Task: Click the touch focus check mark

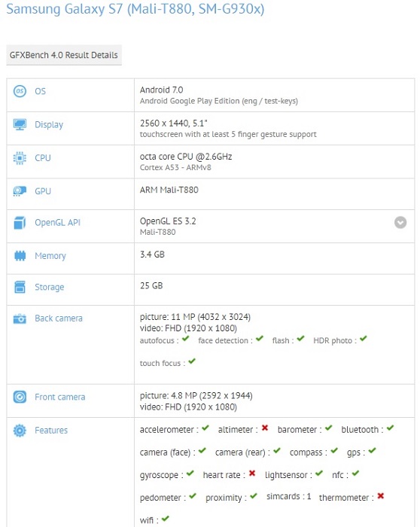Action: tap(192, 361)
